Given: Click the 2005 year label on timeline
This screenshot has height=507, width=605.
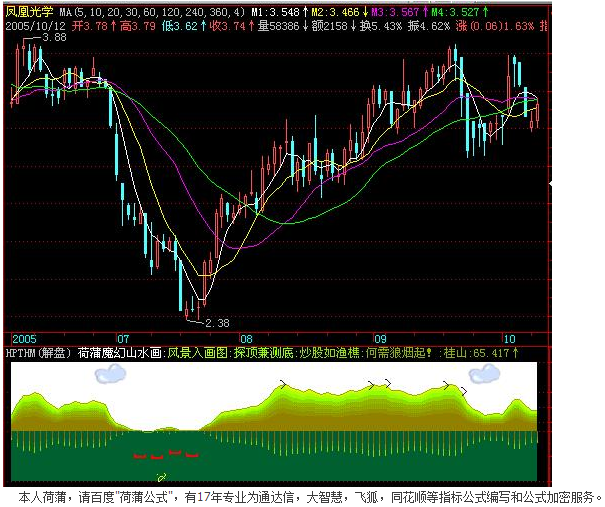Looking at the screenshot, I should pyautogui.click(x=24, y=338).
